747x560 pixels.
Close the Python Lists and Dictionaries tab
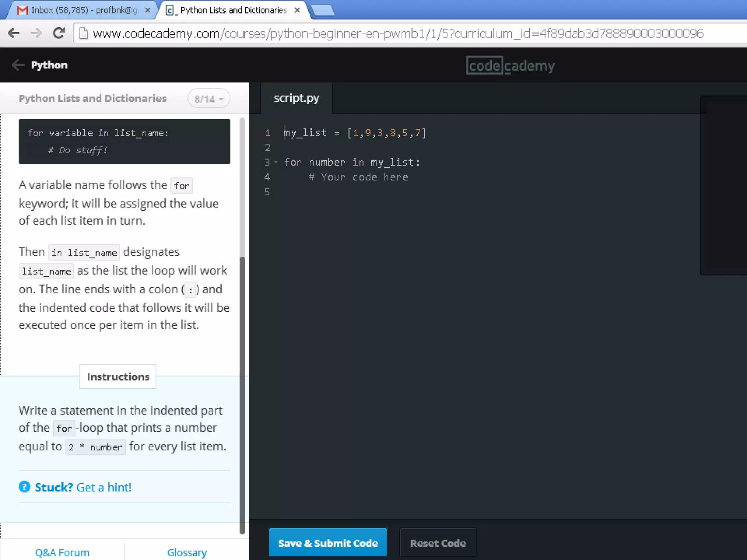click(297, 10)
